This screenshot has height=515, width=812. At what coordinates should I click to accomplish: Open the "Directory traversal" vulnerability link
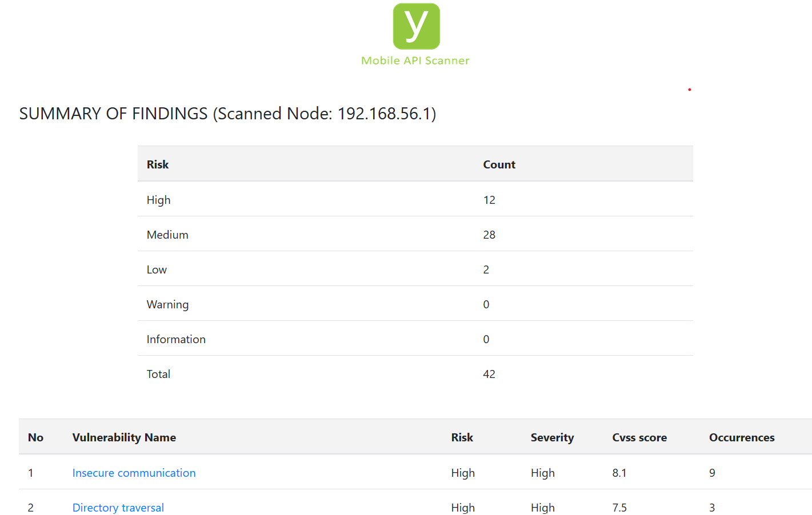[118, 508]
